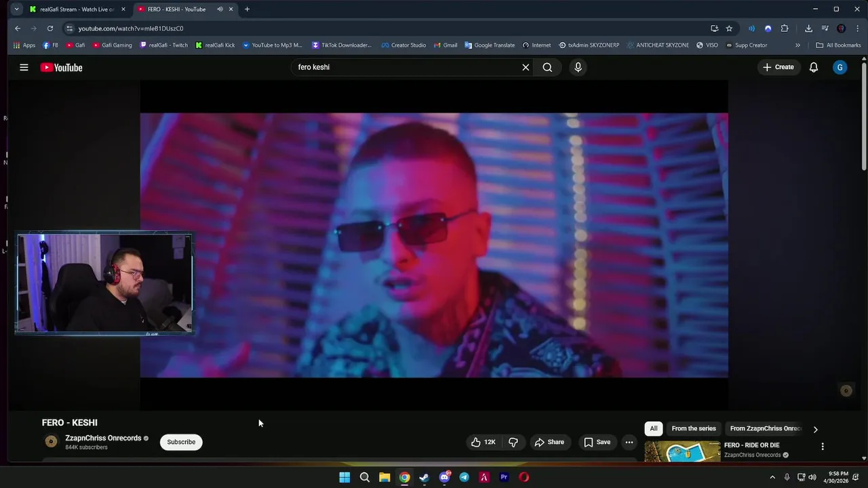Screen dimensions: 868x488
Task: Open Chrome downloads icon
Action: [808, 28]
